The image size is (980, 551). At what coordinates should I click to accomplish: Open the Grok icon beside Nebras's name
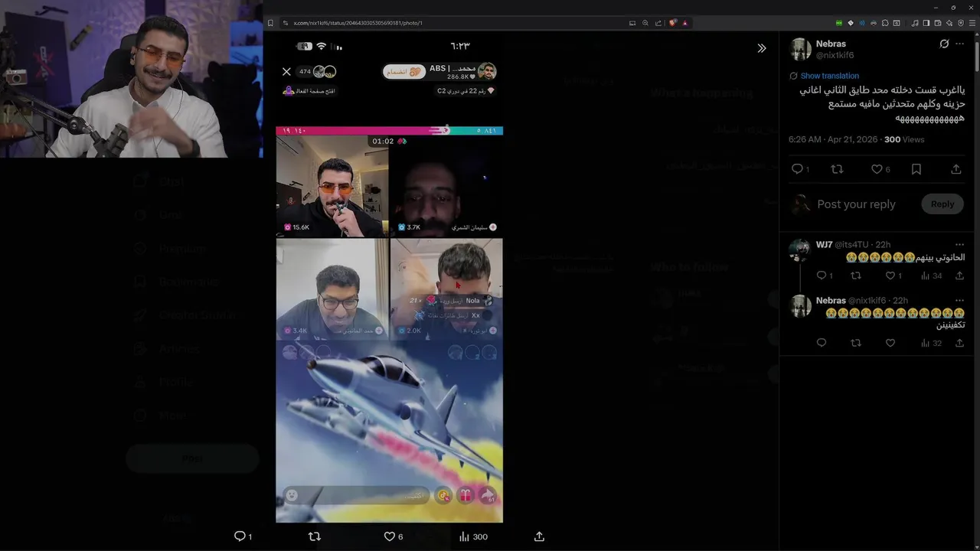tap(944, 44)
